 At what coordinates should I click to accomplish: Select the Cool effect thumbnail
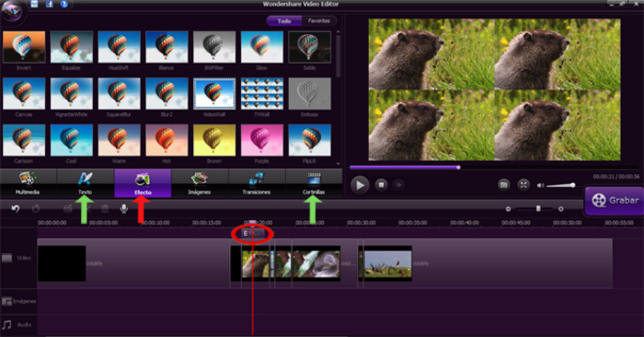tap(72, 140)
